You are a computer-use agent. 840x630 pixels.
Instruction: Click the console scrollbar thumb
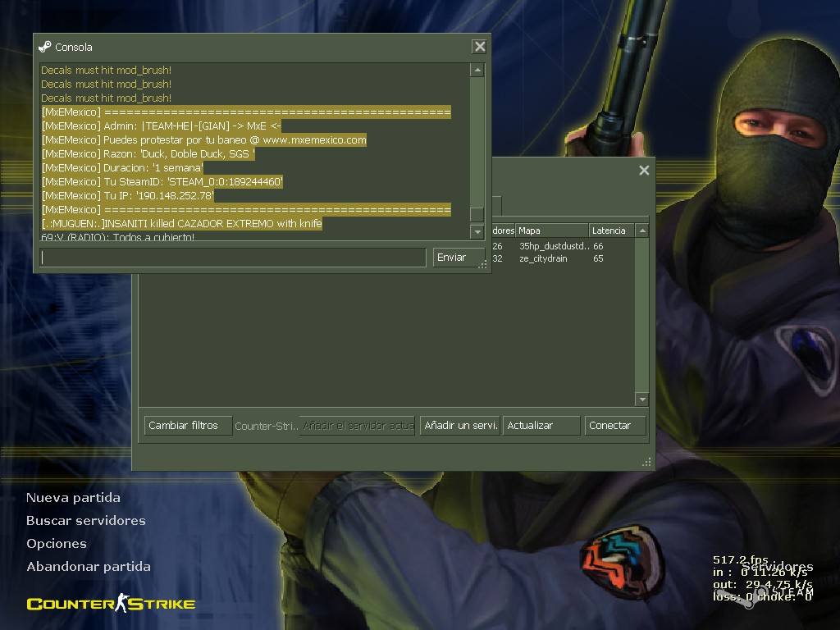tap(477, 214)
